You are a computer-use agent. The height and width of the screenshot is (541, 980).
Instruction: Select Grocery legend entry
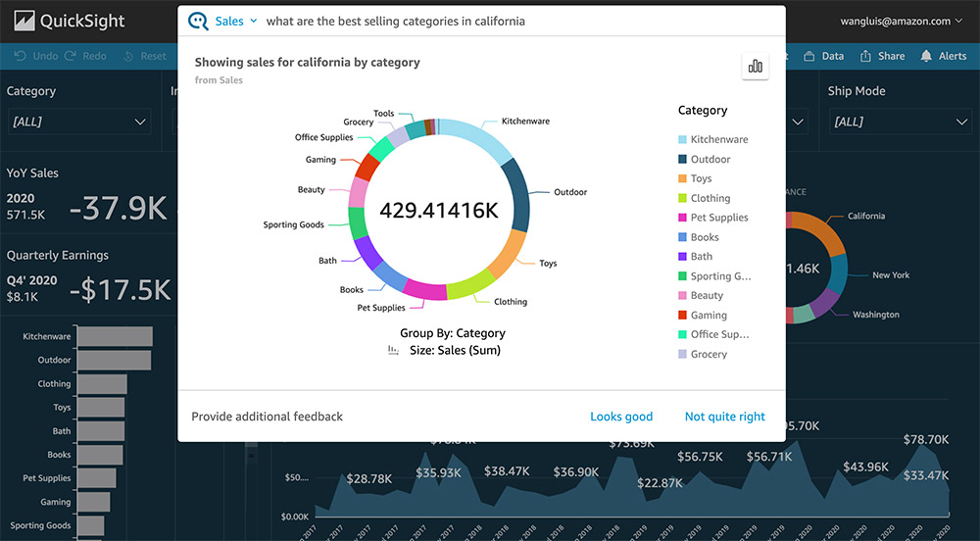[703, 354]
